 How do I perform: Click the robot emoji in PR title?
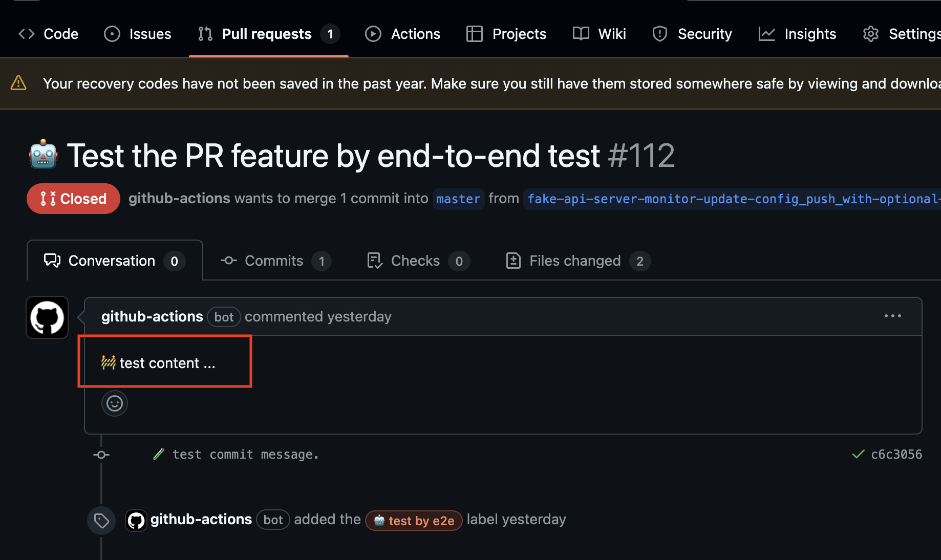coord(43,154)
